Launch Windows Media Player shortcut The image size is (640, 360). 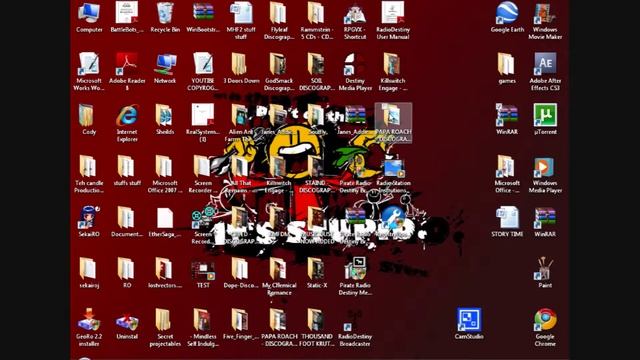click(545, 167)
